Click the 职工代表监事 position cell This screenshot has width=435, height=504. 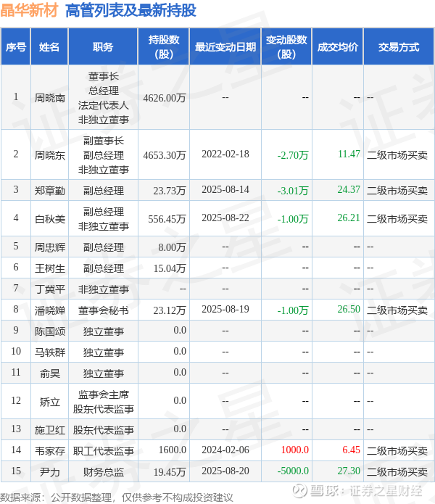click(103, 450)
